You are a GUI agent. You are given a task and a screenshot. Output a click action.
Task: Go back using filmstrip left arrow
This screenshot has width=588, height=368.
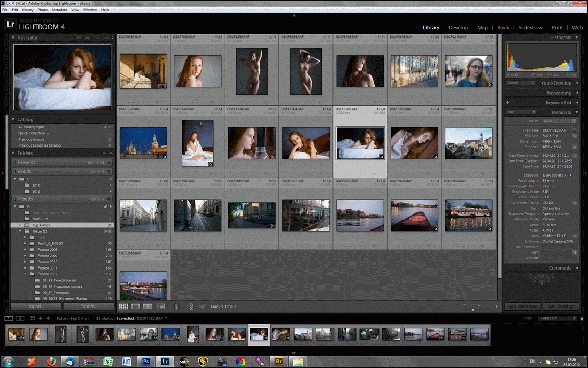(x=41, y=318)
